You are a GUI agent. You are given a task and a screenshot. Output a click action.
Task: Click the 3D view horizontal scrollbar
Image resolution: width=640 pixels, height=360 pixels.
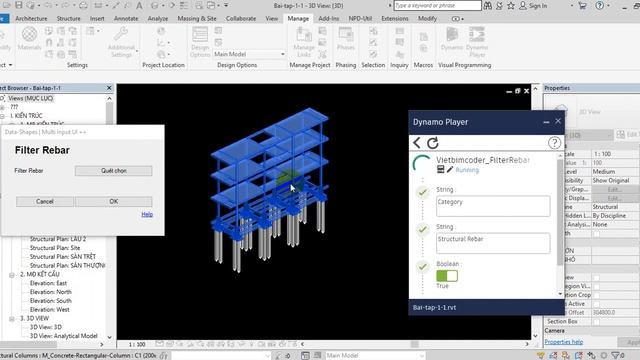[414, 344]
